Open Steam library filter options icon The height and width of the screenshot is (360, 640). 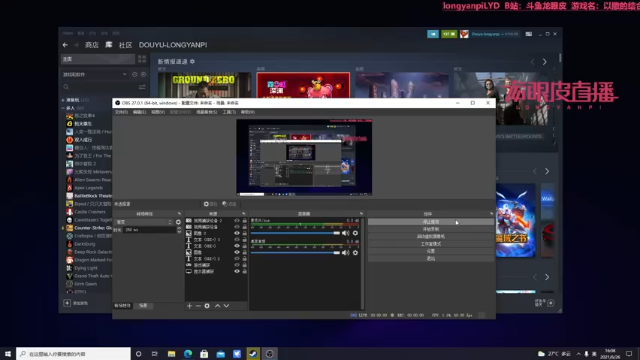(142, 87)
